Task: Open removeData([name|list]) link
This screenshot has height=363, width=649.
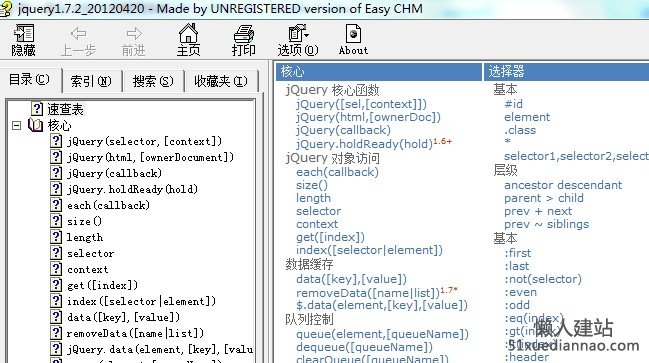Action: [x=368, y=293]
